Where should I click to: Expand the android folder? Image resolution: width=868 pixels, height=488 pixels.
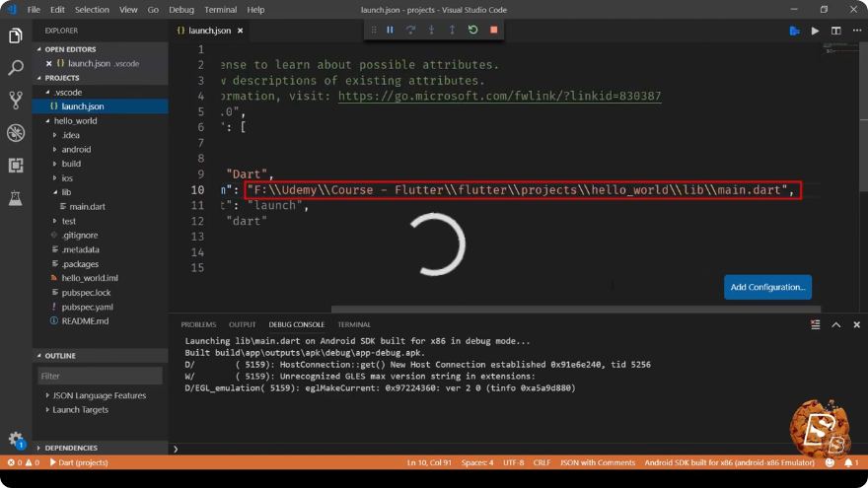pyautogui.click(x=76, y=150)
